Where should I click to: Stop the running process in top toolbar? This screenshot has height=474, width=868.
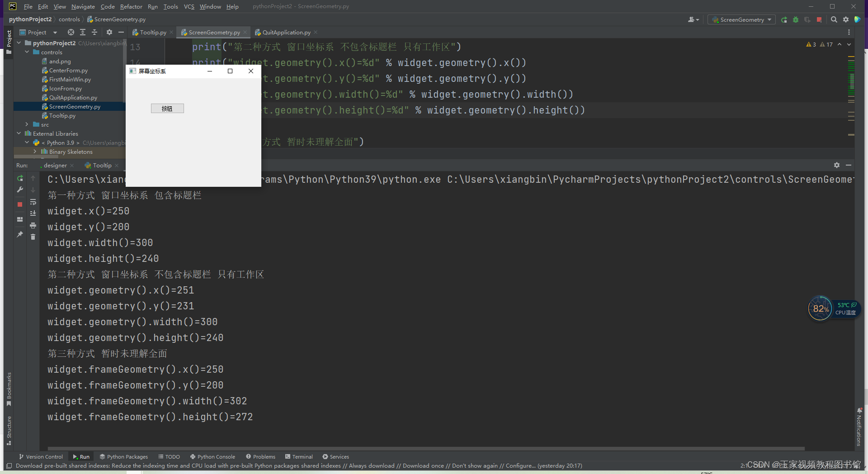[819, 20]
